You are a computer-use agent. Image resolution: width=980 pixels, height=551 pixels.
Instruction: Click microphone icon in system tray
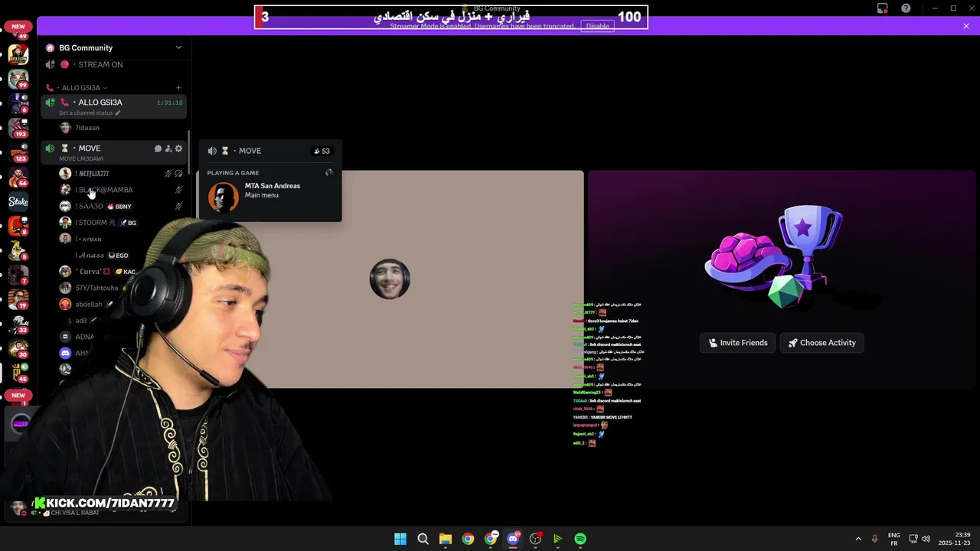pos(874,539)
